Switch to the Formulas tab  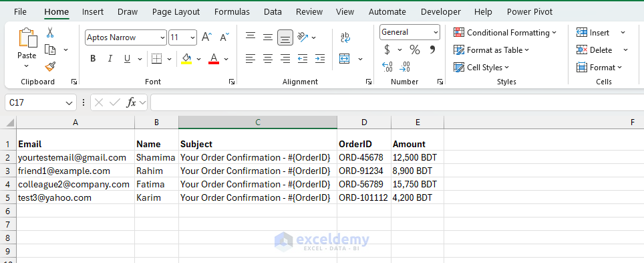point(232,12)
